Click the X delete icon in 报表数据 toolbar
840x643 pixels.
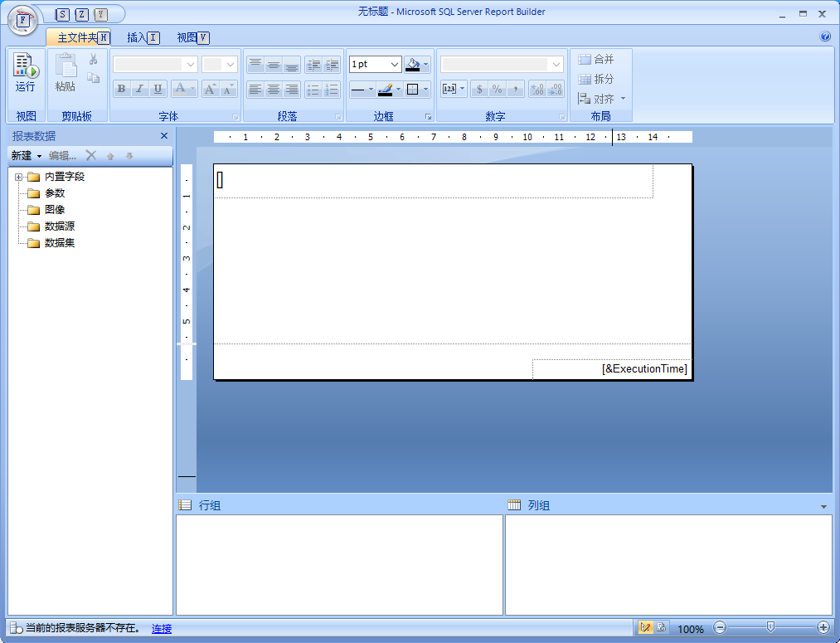pos(91,155)
